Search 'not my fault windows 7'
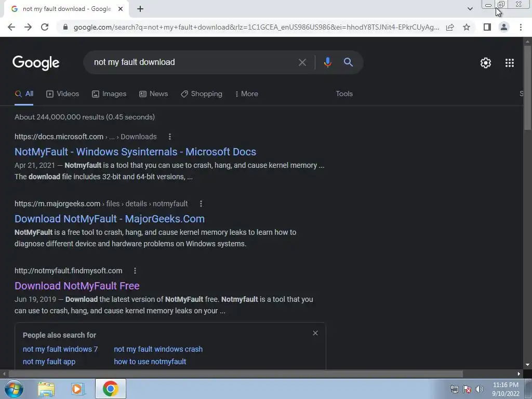The image size is (532, 399). (x=60, y=349)
